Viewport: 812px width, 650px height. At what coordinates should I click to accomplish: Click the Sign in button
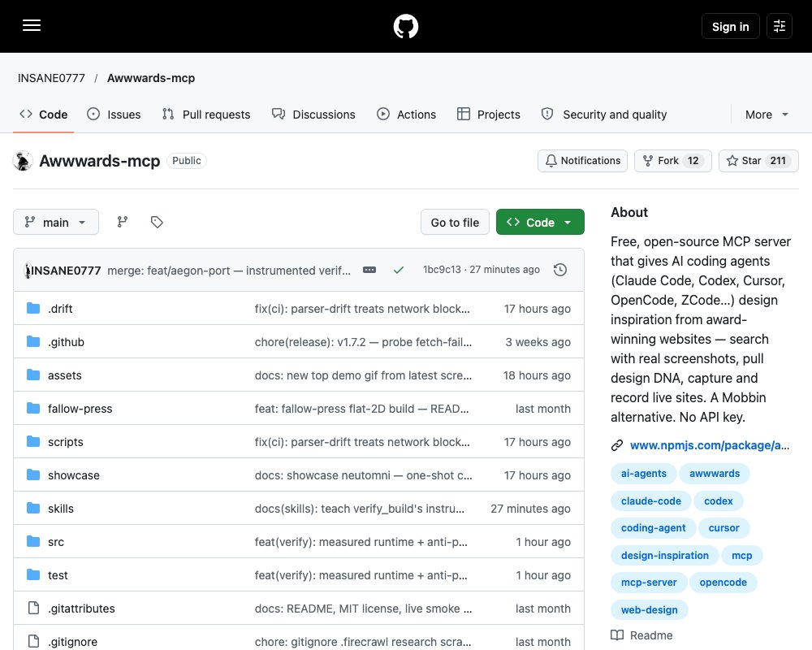[x=730, y=27]
